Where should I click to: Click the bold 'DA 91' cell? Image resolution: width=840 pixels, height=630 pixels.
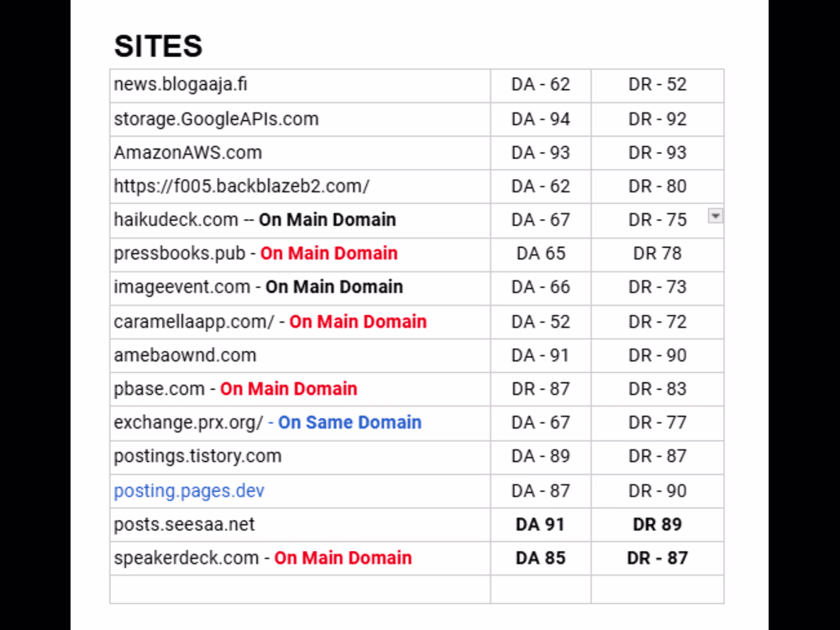pos(540,524)
